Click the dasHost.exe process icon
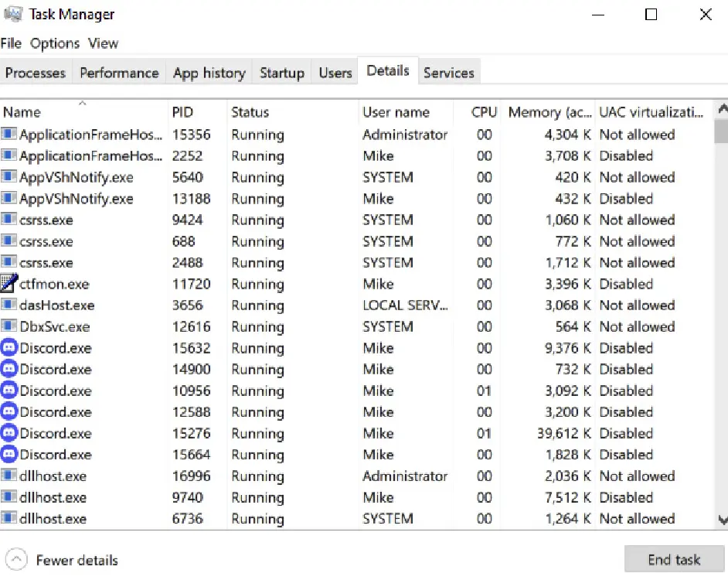 click(9, 305)
